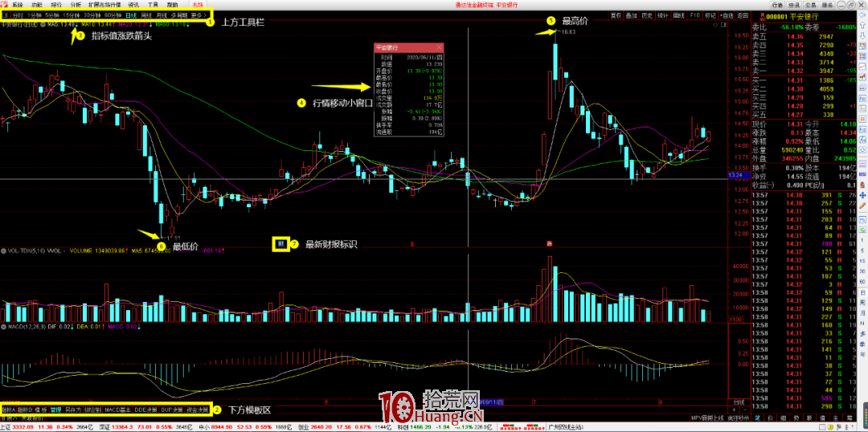Viewport: 868px width, 432px height.
Task: Switch chart to 1分钟 period
Action: coord(35,15)
